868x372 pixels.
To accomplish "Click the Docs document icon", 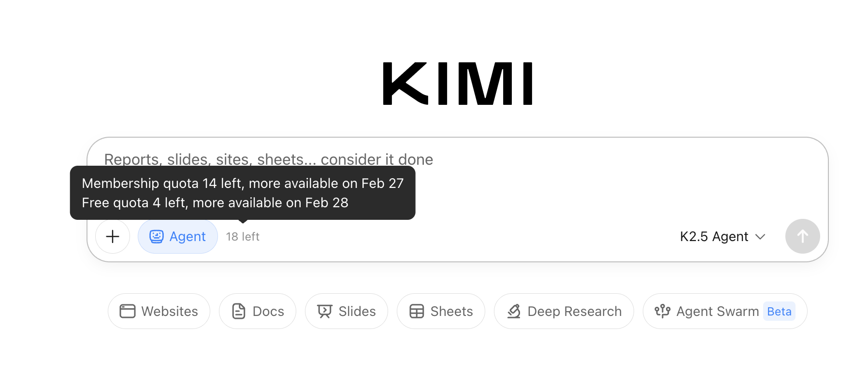I will pos(239,311).
